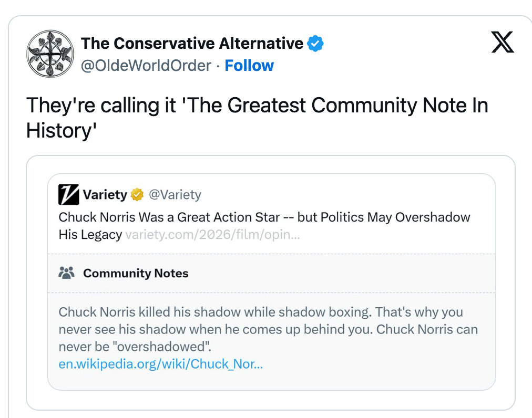Screen dimensions: 532x418
Task: Follow The Conservative Alternative account
Action: tap(249, 66)
